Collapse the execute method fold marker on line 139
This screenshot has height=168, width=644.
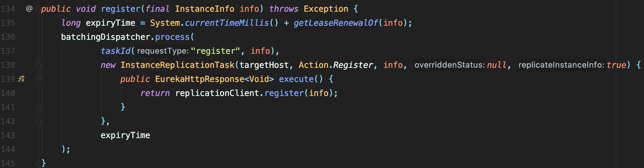point(38,80)
